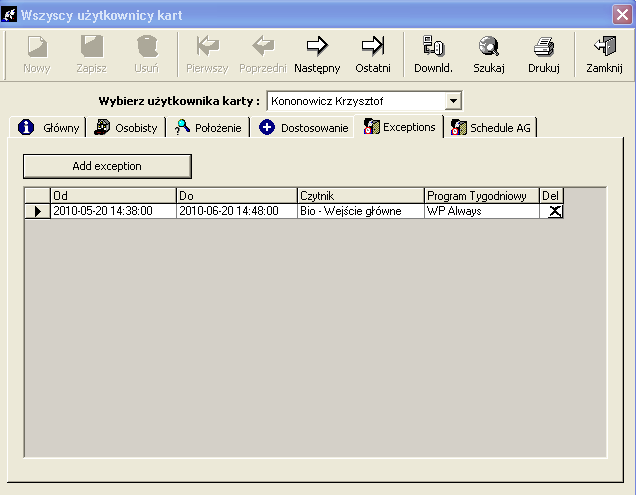Image resolution: width=636 pixels, height=495 pixels.
Task: Switch to the Główny tab
Action: point(48,128)
